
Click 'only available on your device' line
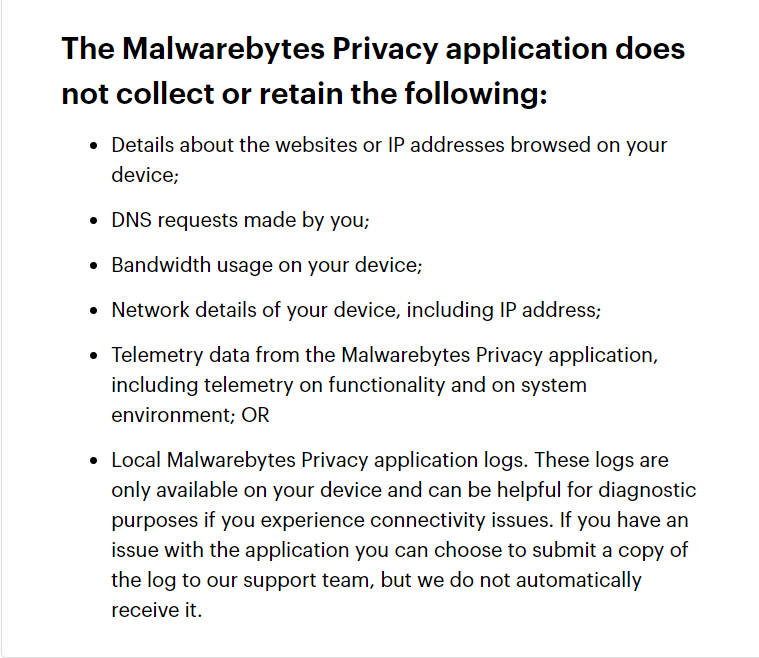(404, 490)
